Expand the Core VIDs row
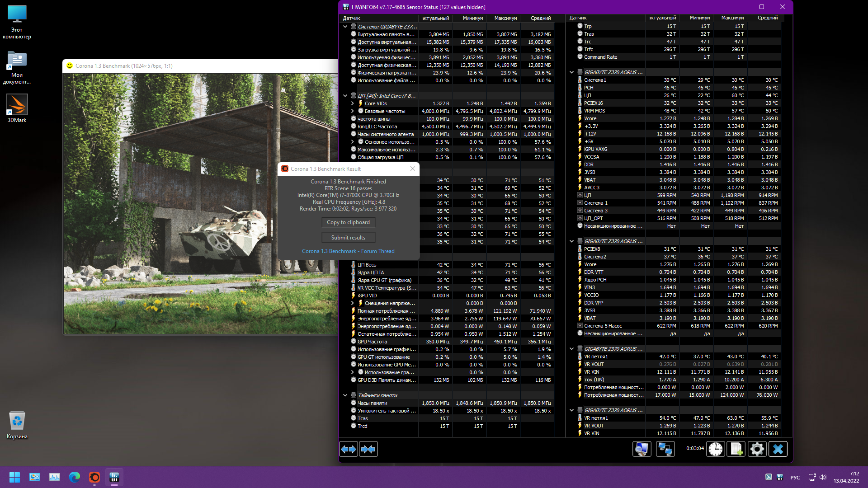 (x=353, y=103)
